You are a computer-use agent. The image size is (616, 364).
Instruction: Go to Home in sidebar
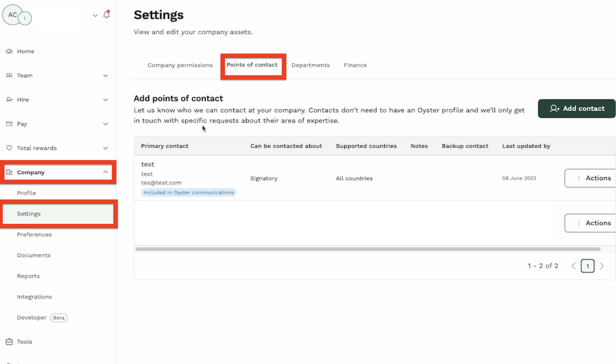26,51
